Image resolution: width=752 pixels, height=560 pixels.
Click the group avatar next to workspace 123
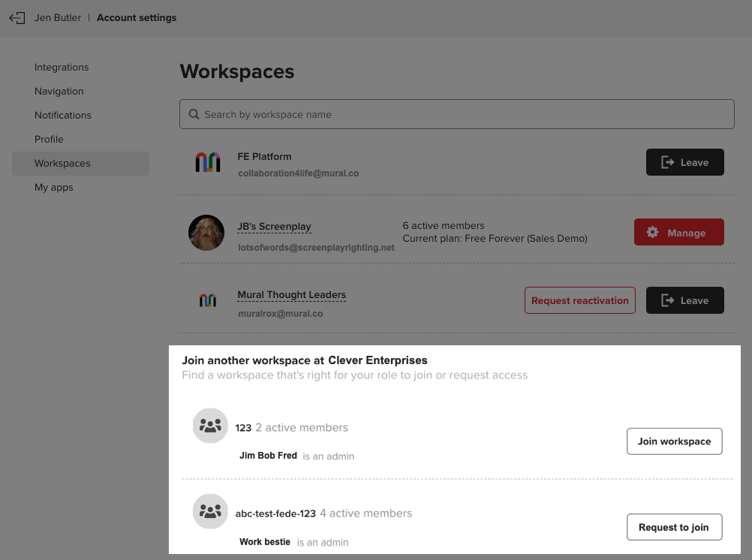click(210, 426)
